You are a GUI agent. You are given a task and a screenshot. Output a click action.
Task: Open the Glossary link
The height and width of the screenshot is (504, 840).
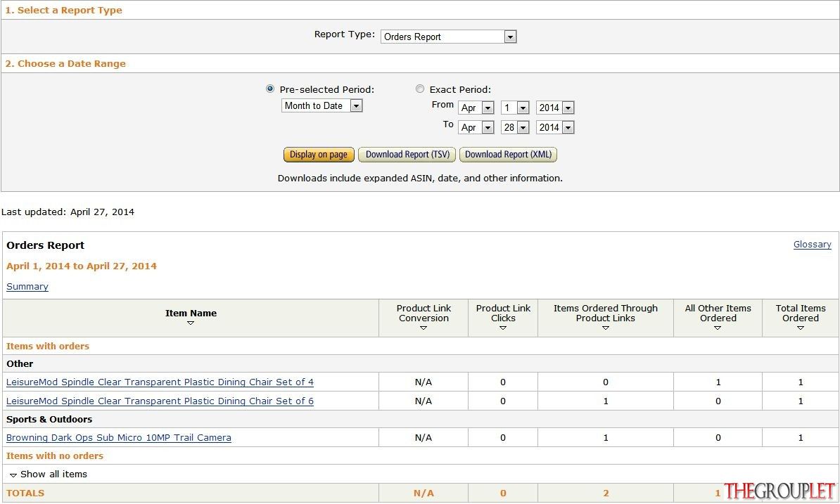click(x=812, y=245)
